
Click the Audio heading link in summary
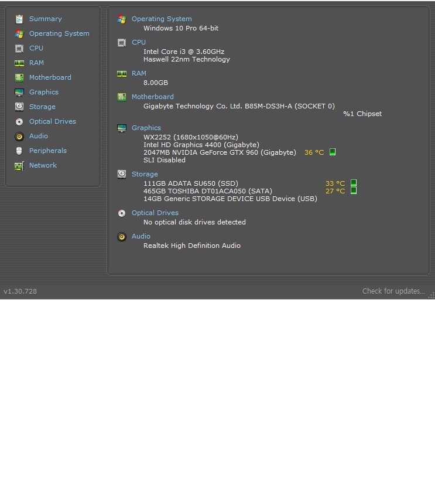pos(141,236)
